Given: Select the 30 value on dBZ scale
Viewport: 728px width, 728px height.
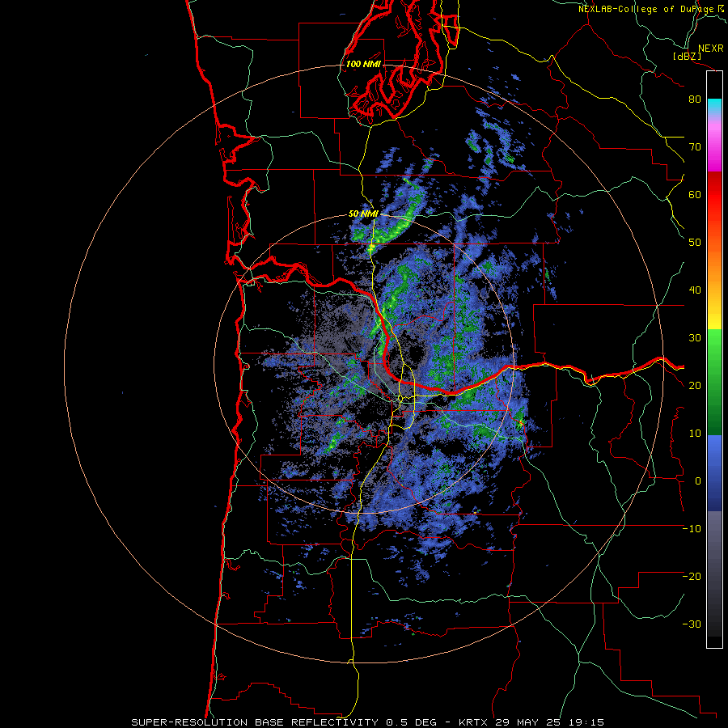Looking at the screenshot, I should point(695,338).
